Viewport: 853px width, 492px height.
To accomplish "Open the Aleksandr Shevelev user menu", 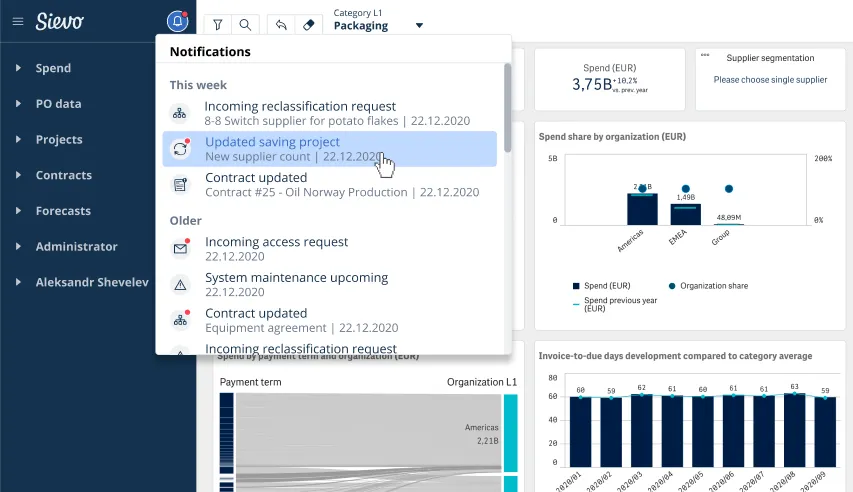I will click(x=91, y=283).
